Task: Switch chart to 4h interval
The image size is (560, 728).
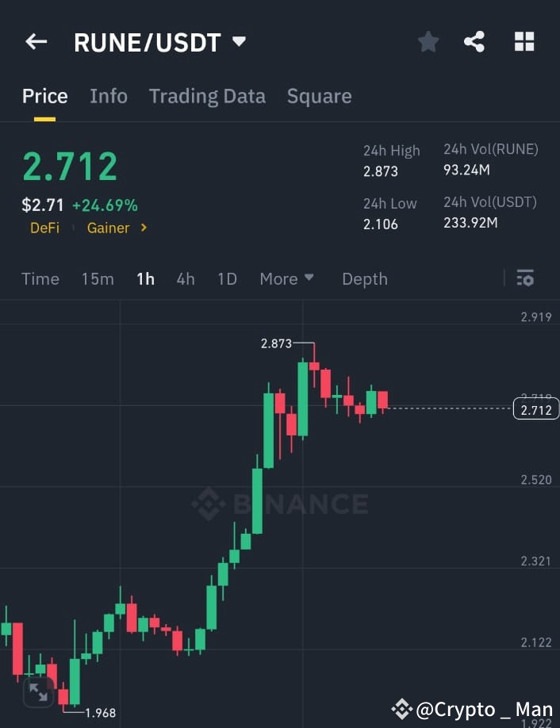Action: tap(186, 278)
